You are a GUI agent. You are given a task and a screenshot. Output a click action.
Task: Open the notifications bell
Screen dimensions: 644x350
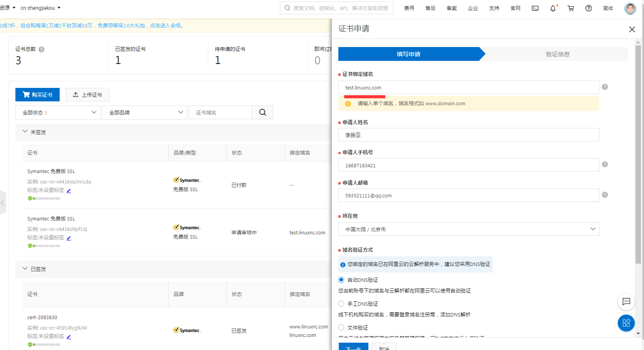[x=553, y=8]
